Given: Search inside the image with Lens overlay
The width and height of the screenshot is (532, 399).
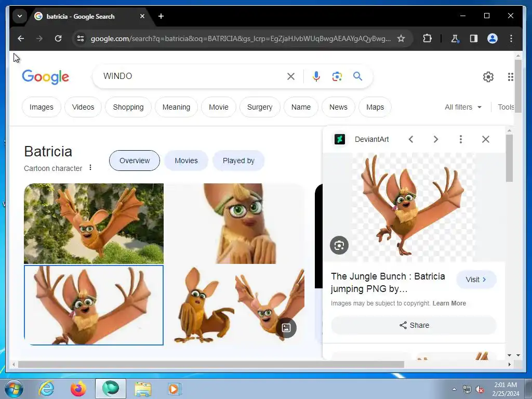Looking at the screenshot, I should click(x=339, y=245).
